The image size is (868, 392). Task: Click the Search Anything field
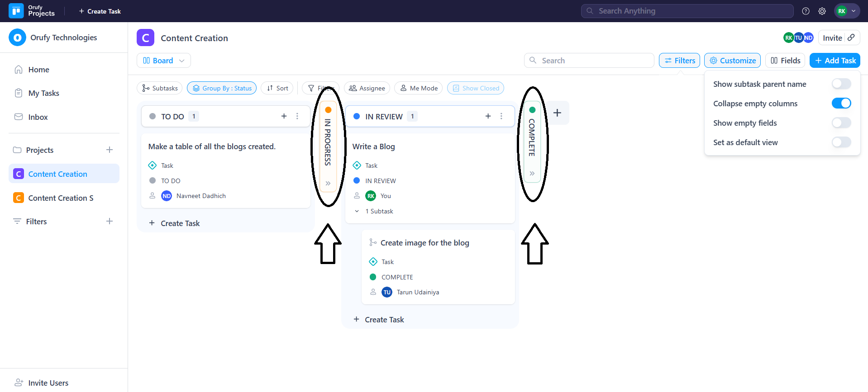687,11
